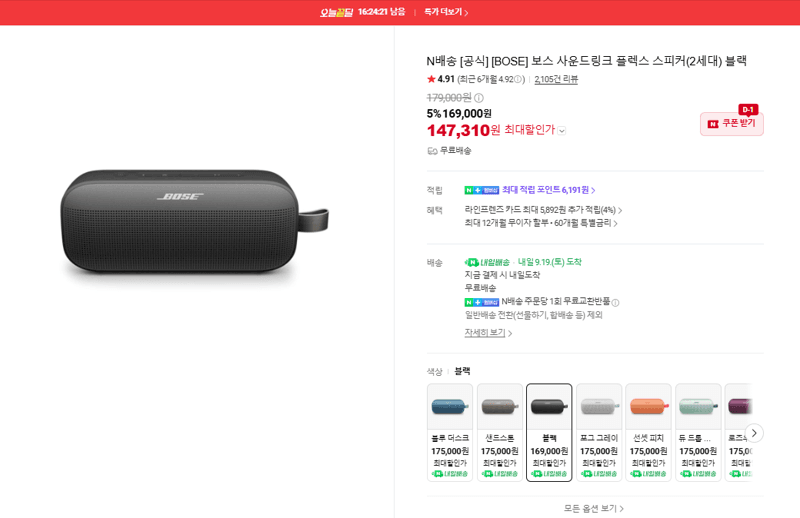Open the 자세히 보기 shipping link
This screenshot has width=800, height=518.
(x=488, y=333)
